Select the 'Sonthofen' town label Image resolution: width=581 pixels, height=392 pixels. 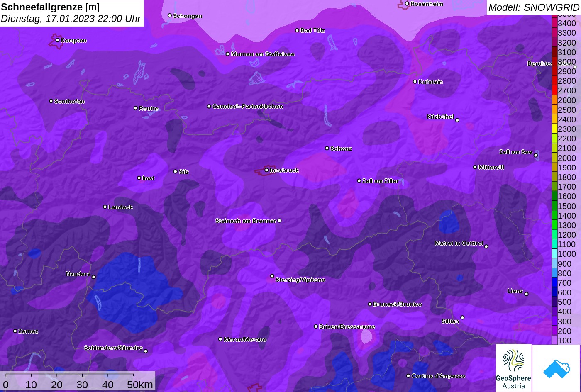(x=69, y=101)
